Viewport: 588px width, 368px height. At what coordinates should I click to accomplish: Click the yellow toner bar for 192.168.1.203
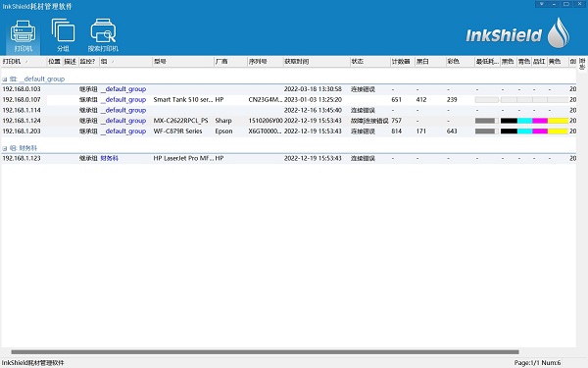[x=558, y=131]
